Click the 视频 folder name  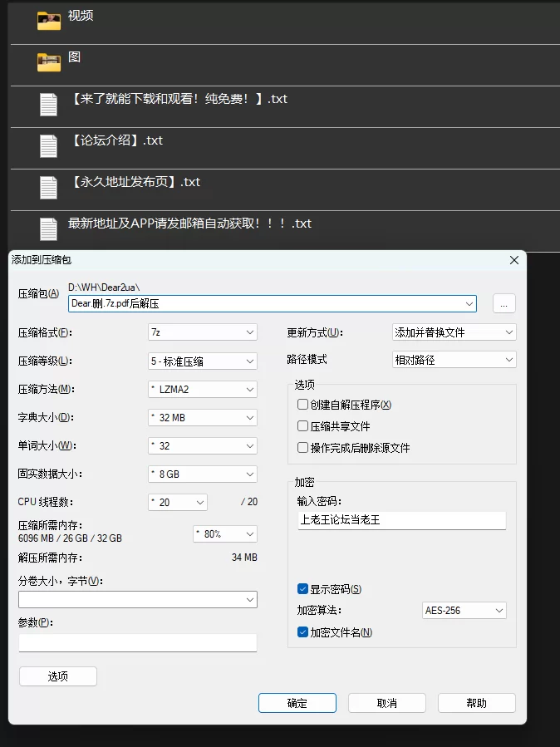[81, 16]
